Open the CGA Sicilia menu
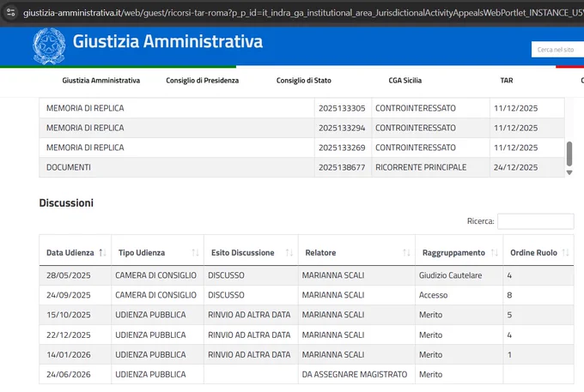 coord(405,81)
